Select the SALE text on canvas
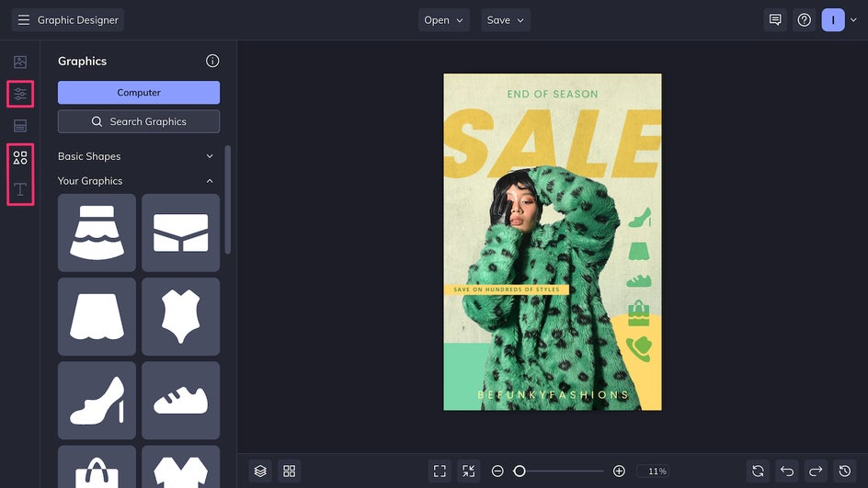Image resolution: width=868 pixels, height=488 pixels. click(x=553, y=144)
